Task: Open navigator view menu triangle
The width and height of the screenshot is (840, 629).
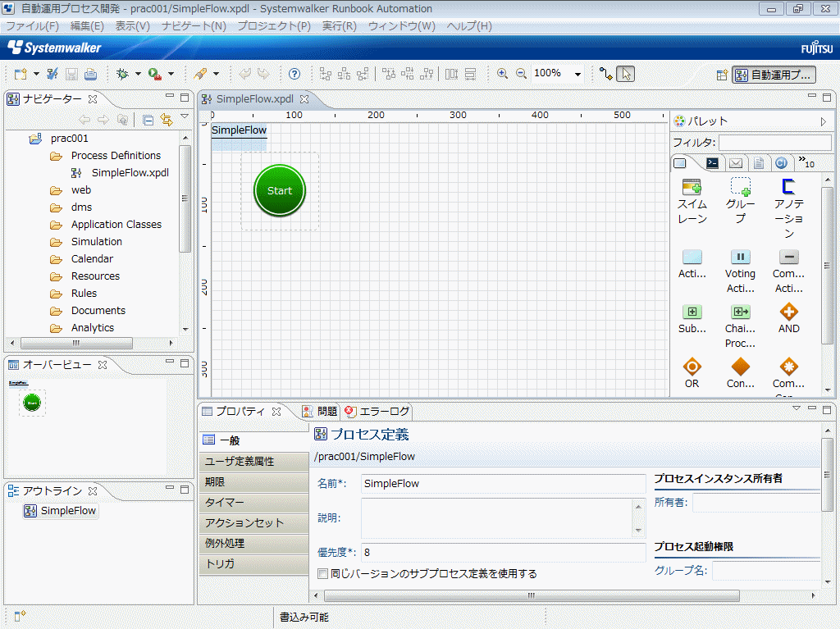Action: 185,116
